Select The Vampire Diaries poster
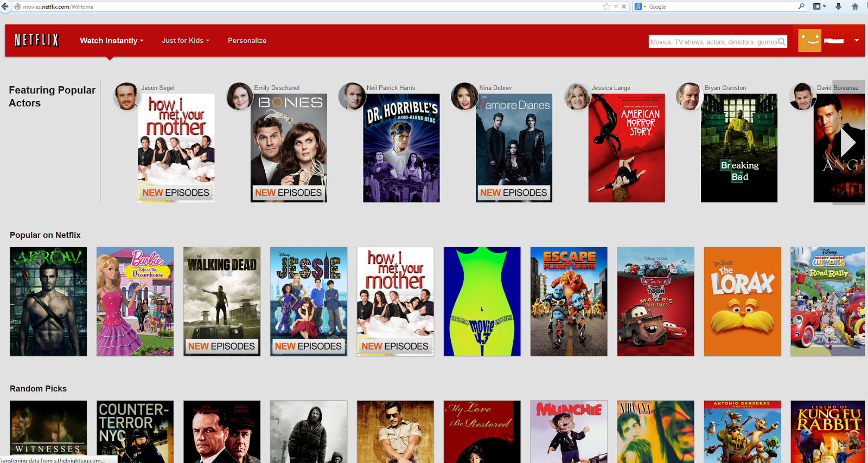868x463 pixels. click(x=514, y=148)
